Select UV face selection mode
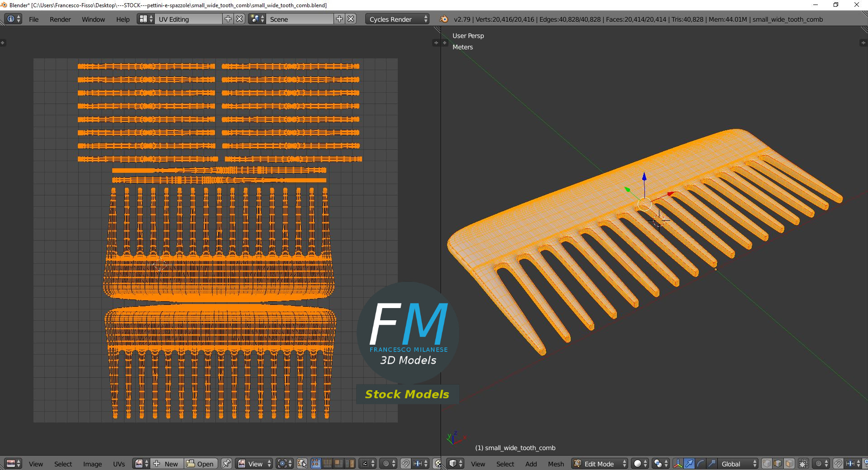Screen dimensions: 868x470 tap(339, 464)
